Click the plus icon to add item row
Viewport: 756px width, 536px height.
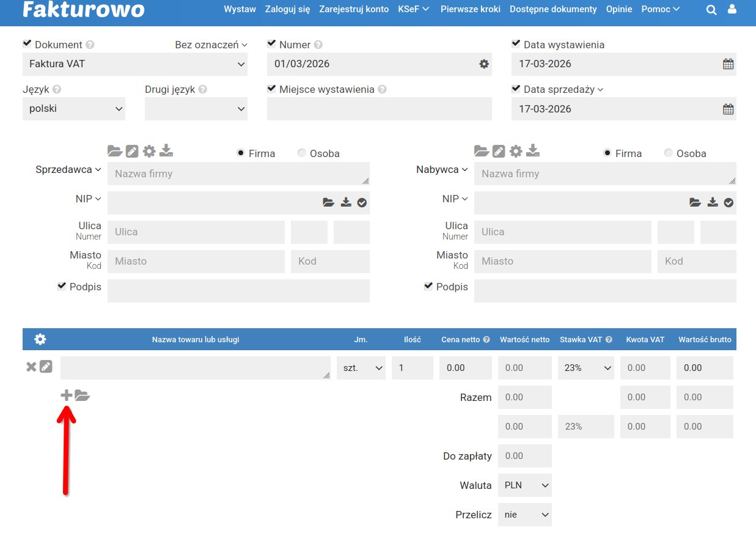66,395
